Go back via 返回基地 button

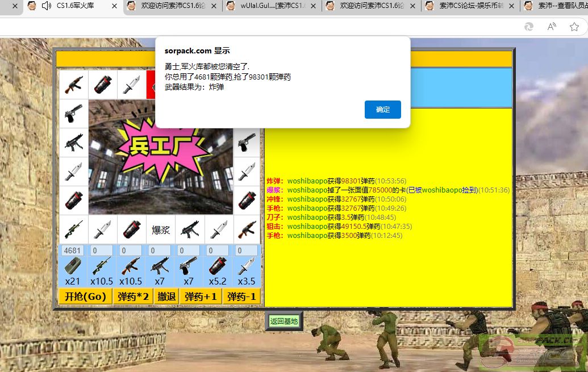click(284, 321)
